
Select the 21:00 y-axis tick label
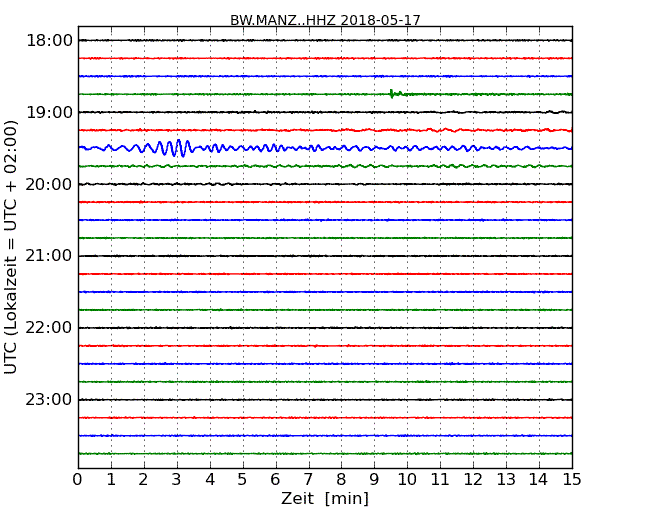pyautogui.click(x=49, y=256)
